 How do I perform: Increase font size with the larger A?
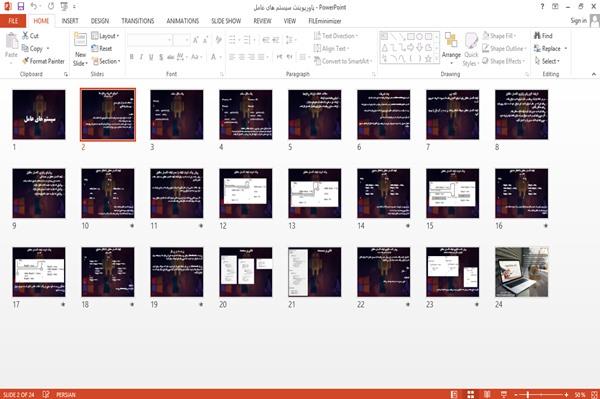(x=196, y=40)
